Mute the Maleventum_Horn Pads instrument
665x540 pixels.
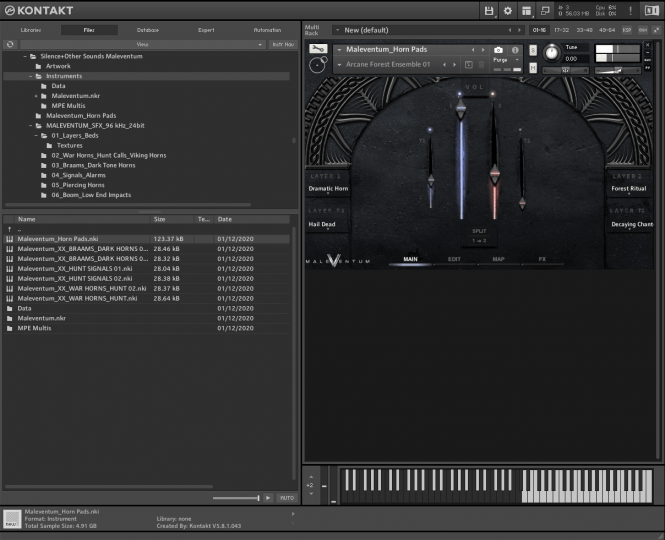(x=533, y=68)
